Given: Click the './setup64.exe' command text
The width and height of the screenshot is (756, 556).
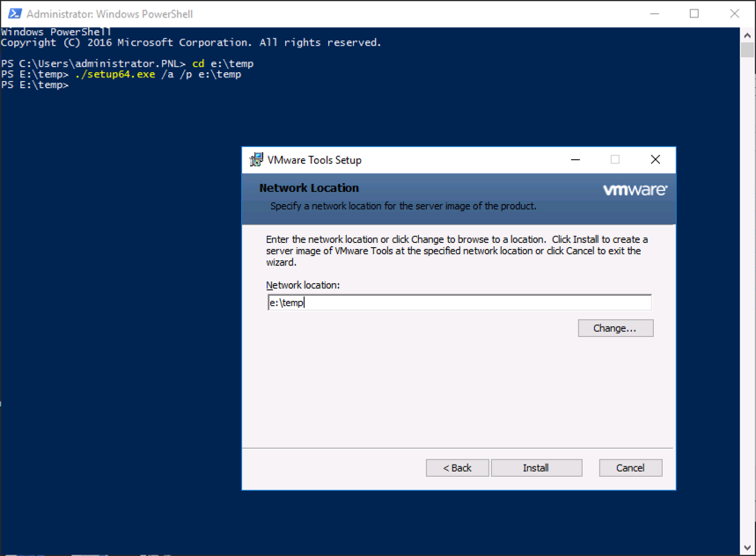Looking at the screenshot, I should tap(114, 74).
